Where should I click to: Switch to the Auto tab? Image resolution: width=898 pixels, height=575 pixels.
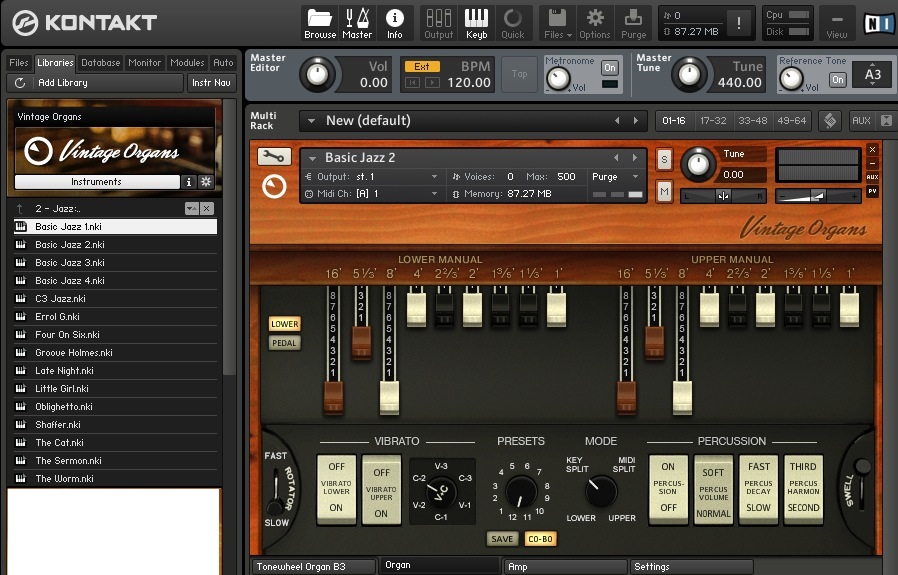223,63
